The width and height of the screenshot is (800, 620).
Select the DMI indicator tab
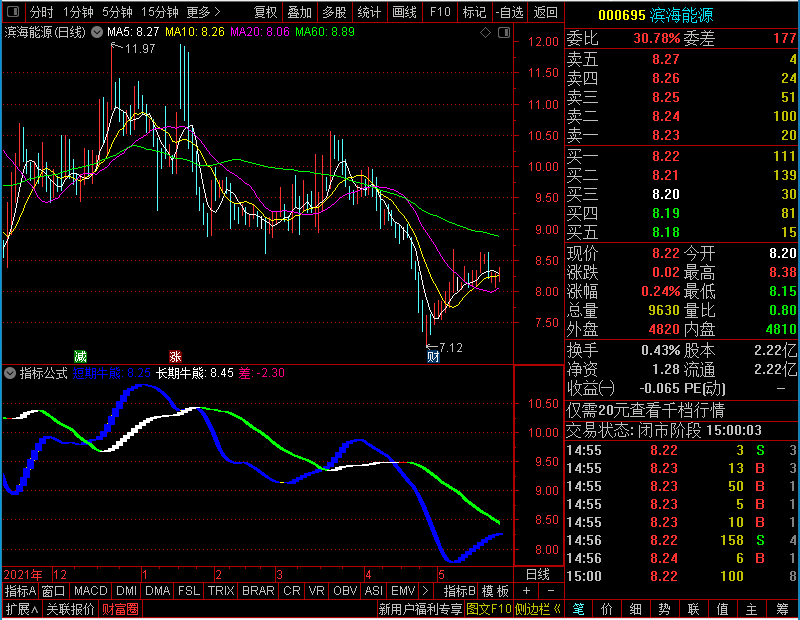pyautogui.click(x=126, y=591)
